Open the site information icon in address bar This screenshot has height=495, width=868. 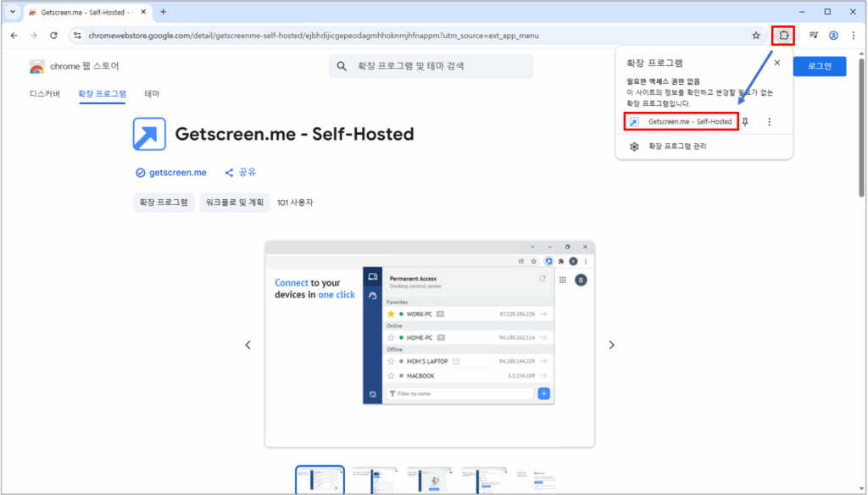77,36
